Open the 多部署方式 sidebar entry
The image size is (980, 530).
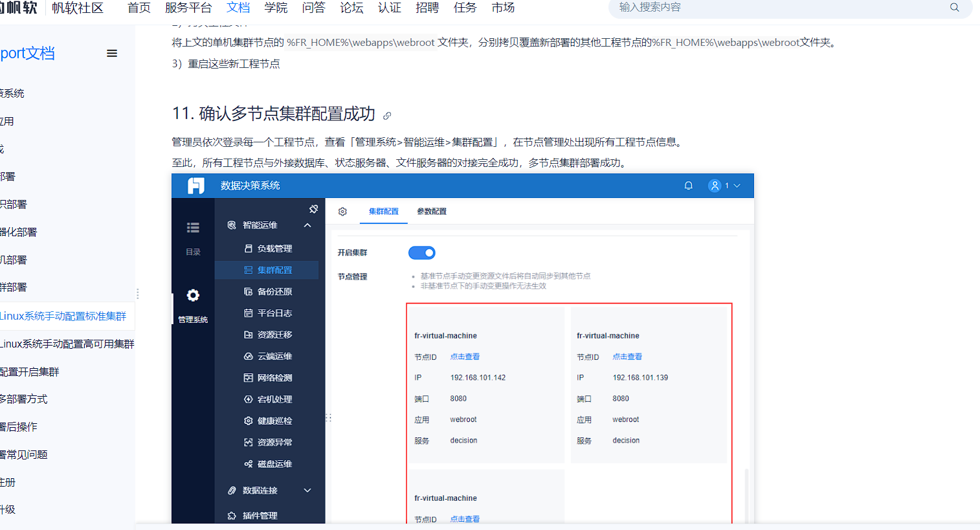pos(24,399)
